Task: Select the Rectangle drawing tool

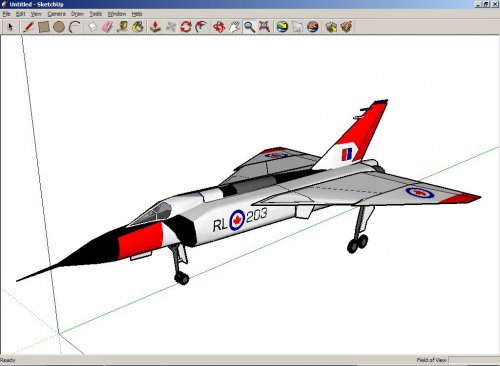Action: tap(44, 27)
